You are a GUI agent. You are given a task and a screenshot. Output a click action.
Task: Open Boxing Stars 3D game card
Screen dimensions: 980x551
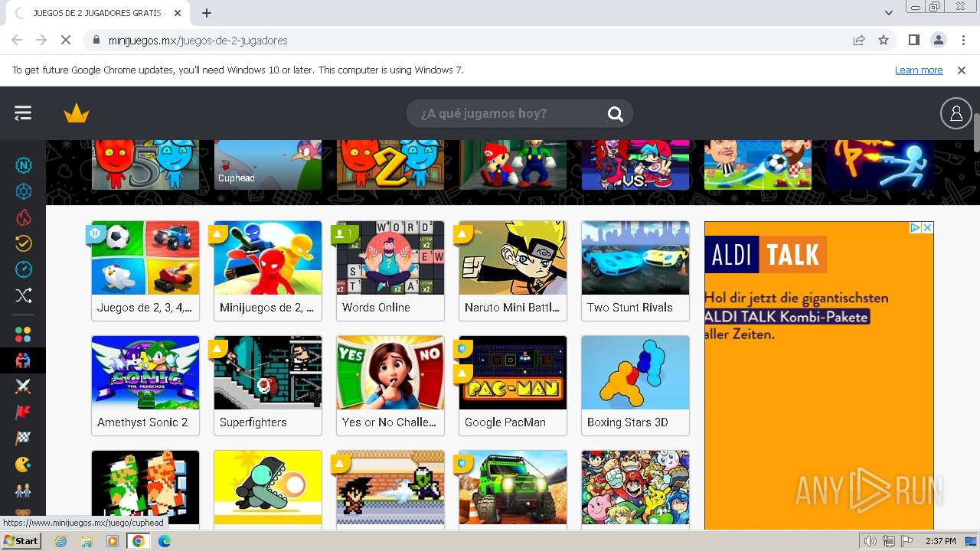[x=635, y=385]
